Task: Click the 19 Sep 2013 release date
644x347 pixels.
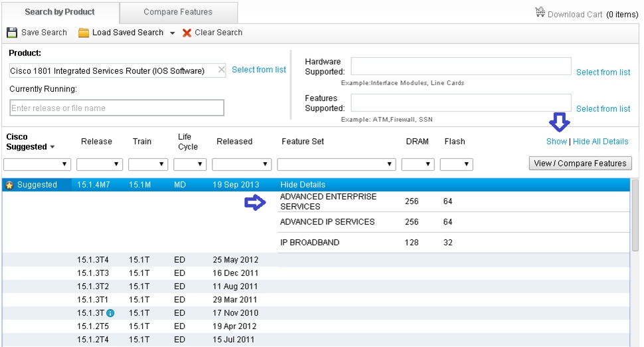Action: coord(236,185)
